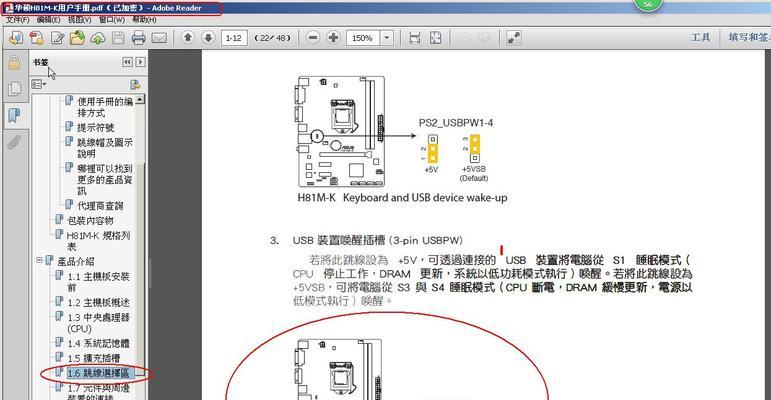Click the highlight text toolbar icon
The image size is (771, 400).
pos(484,38)
